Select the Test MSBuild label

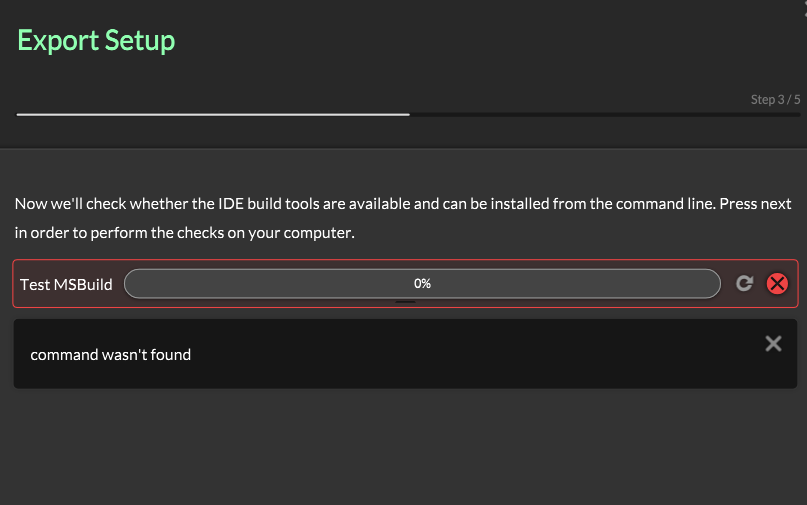click(66, 284)
